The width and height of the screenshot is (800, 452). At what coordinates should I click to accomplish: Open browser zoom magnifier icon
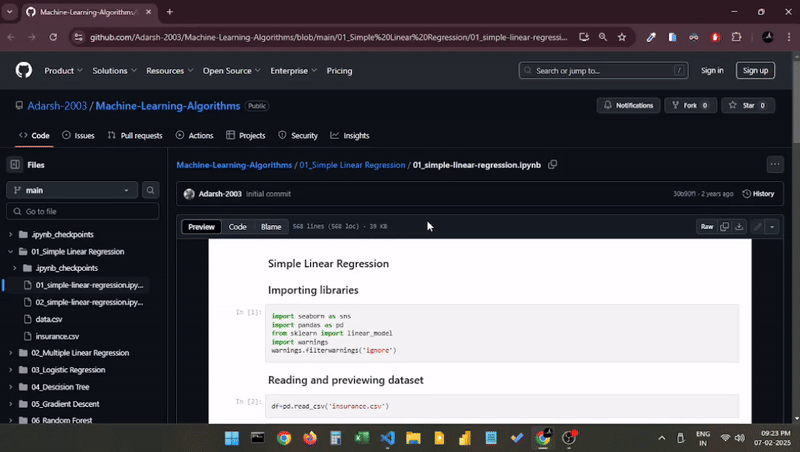coord(603,37)
